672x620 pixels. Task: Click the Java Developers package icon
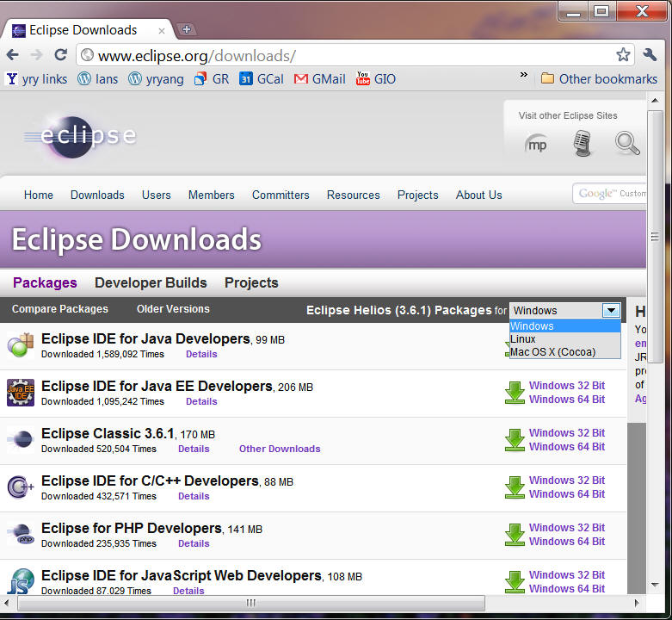pyautogui.click(x=21, y=345)
